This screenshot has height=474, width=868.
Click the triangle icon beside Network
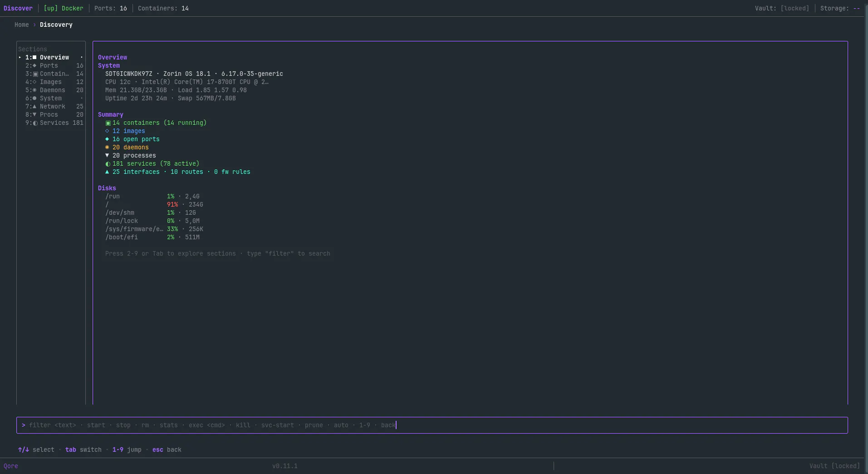click(x=34, y=106)
